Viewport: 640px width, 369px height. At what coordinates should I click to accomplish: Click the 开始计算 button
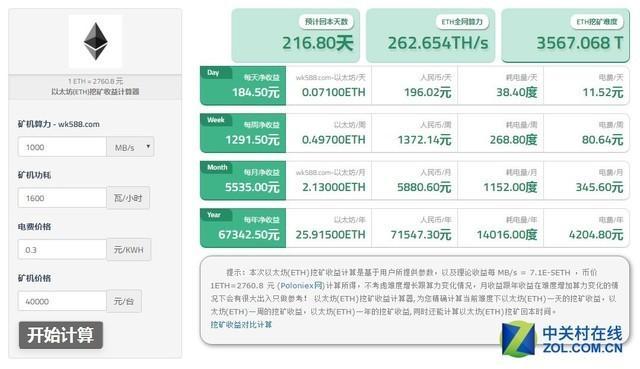(60, 335)
